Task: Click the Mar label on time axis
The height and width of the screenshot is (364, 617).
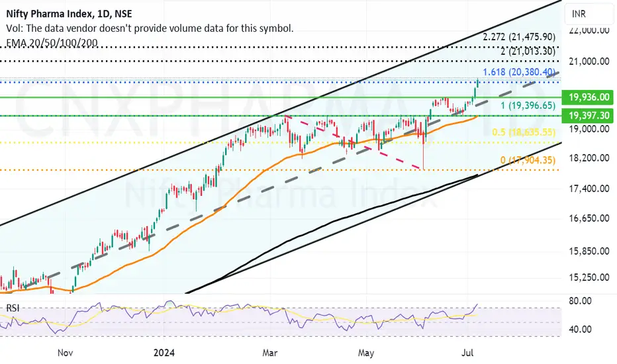Action: 270,353
